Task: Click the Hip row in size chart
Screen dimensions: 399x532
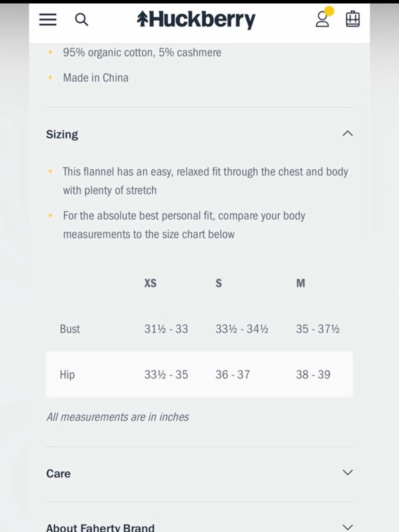Action: pos(199,374)
